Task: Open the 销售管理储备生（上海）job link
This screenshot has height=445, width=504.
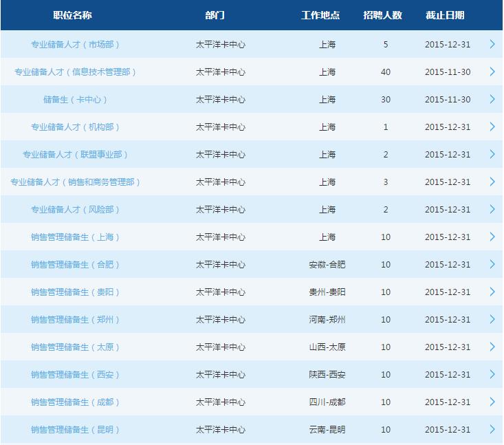Action: (x=76, y=237)
